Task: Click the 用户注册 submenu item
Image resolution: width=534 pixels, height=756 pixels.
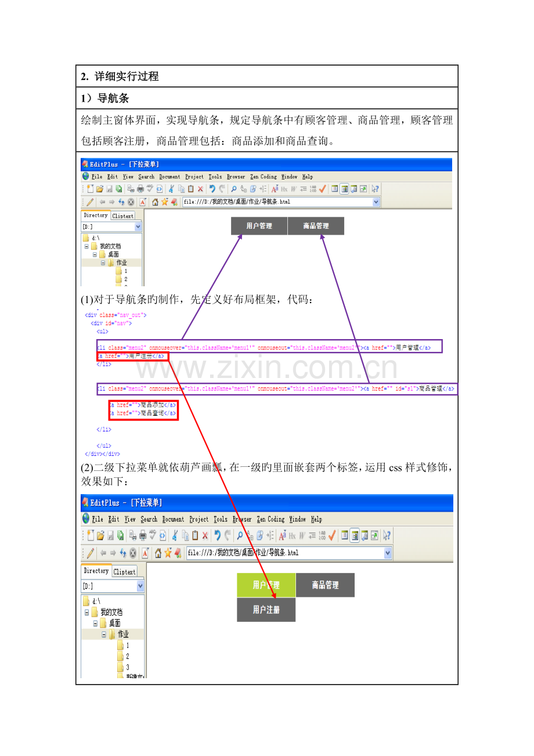Action: [x=266, y=610]
